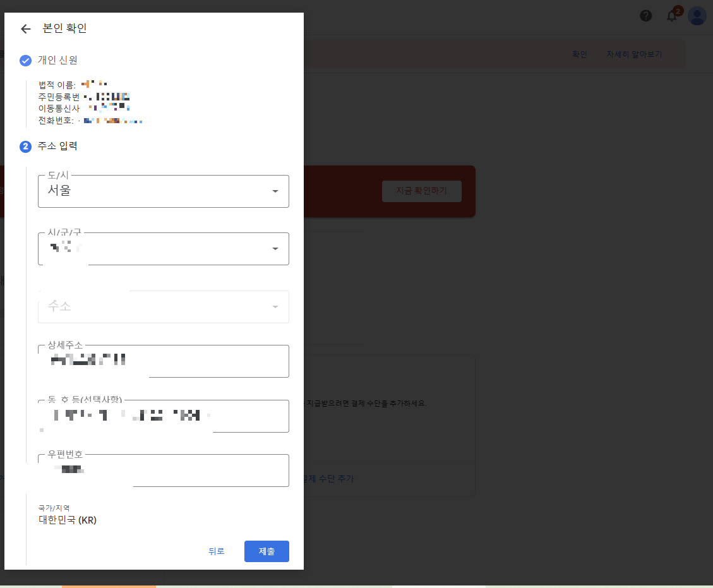
Task: Click the 법적 이름 label
Action: 57,85
